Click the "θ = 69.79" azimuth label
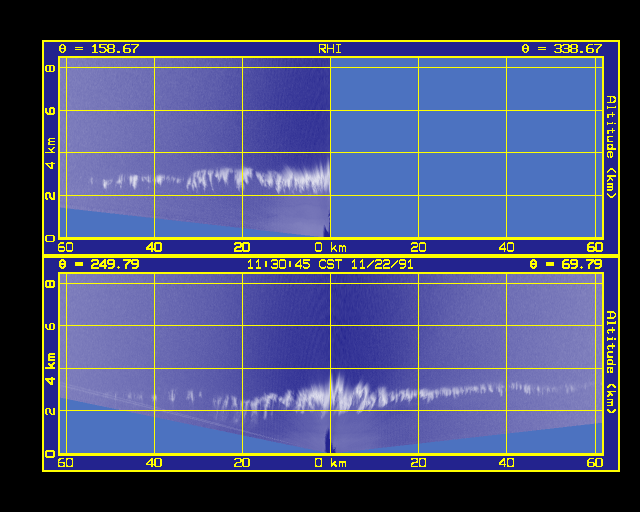Image resolution: width=640 pixels, height=512 pixels. pos(566,264)
